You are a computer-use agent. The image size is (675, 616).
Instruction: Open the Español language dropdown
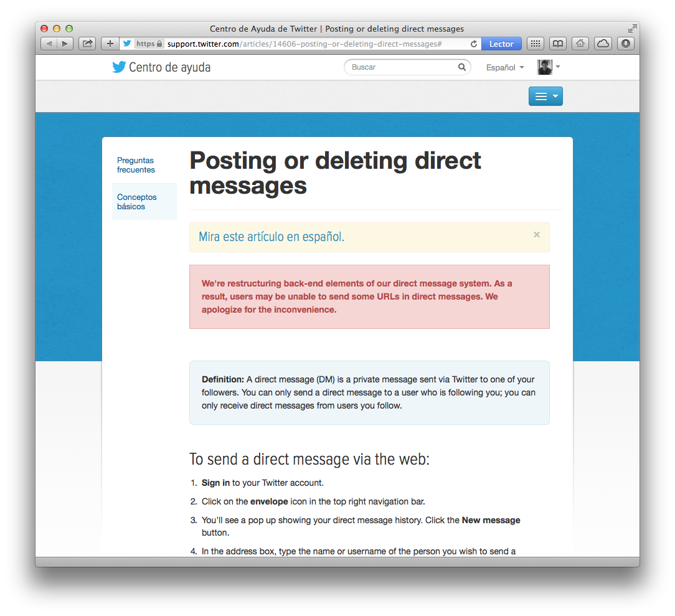[505, 68]
